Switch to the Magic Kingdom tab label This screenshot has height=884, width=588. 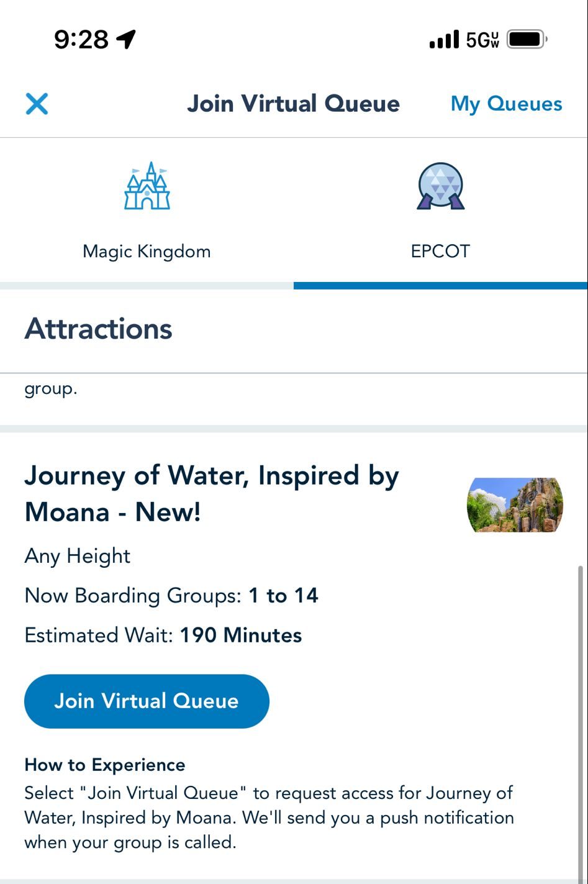click(147, 252)
